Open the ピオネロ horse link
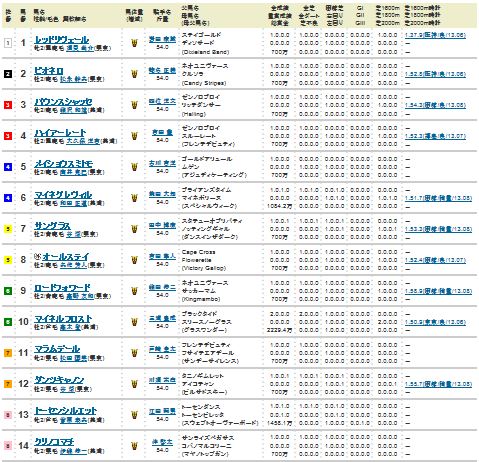 pos(49,71)
